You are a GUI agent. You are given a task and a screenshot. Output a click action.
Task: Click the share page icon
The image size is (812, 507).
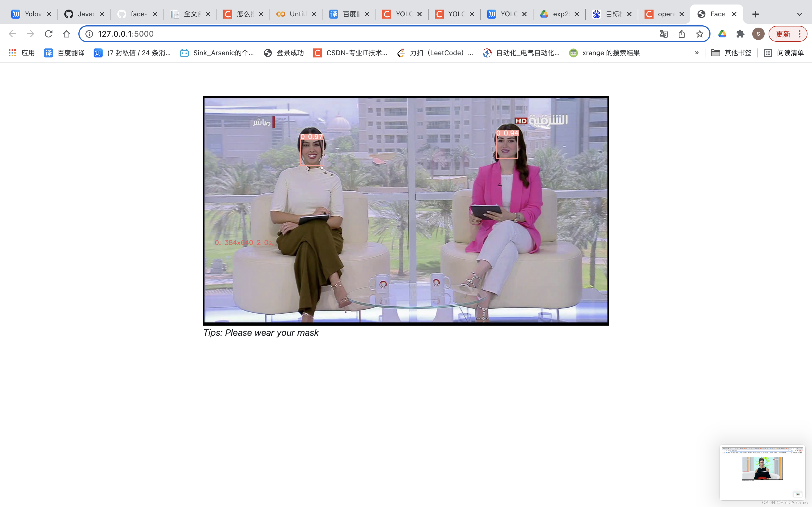(681, 34)
